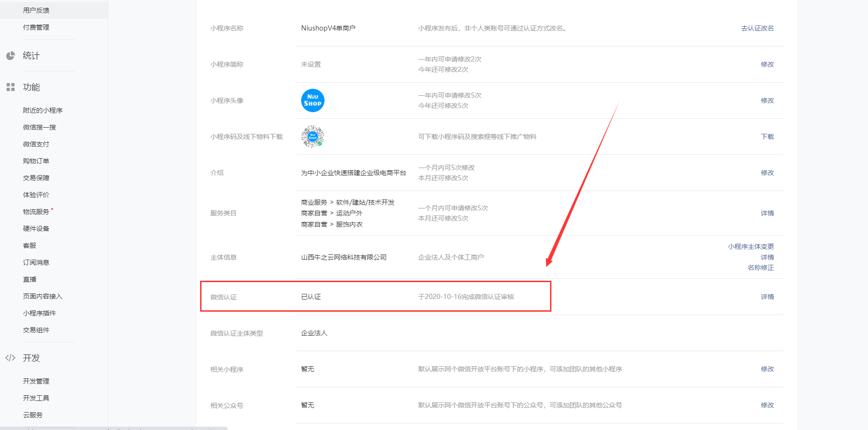
Task: Click 修改 link for 相关公众号
Action: click(x=767, y=405)
